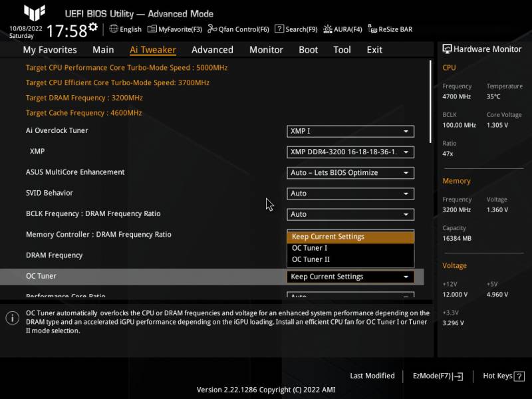Click the +3.3V 3.296 V reading

(453, 323)
